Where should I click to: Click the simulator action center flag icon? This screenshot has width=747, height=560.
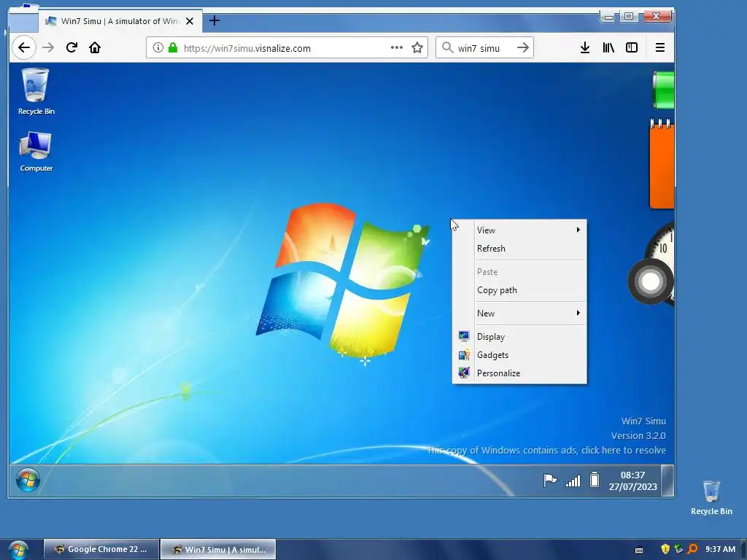tap(550, 480)
